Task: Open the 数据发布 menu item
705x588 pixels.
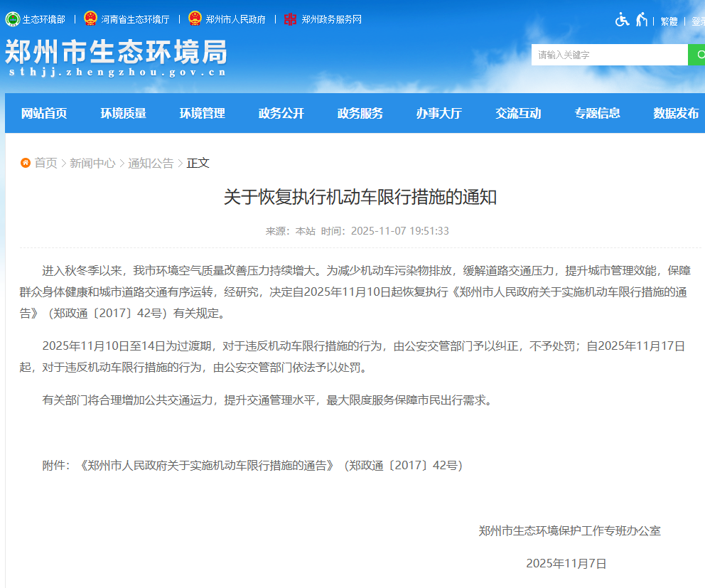Action: point(675,112)
